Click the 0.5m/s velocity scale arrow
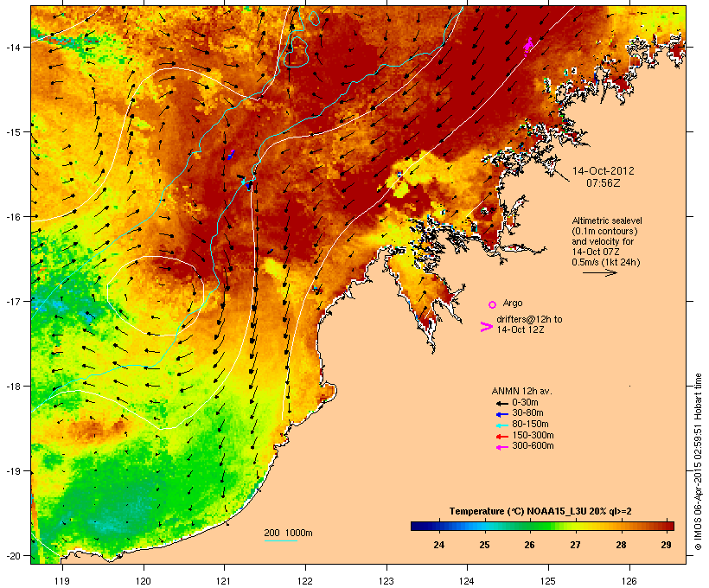Screen dimensions: 709x588 click(599, 272)
